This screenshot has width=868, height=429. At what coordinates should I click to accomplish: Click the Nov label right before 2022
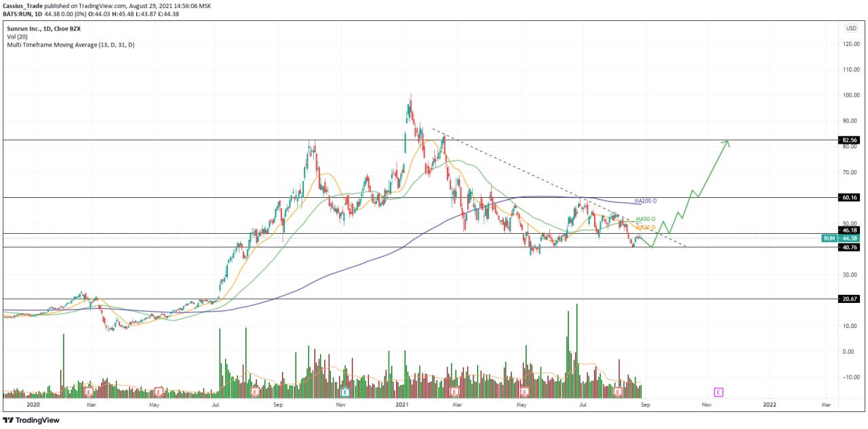click(707, 405)
